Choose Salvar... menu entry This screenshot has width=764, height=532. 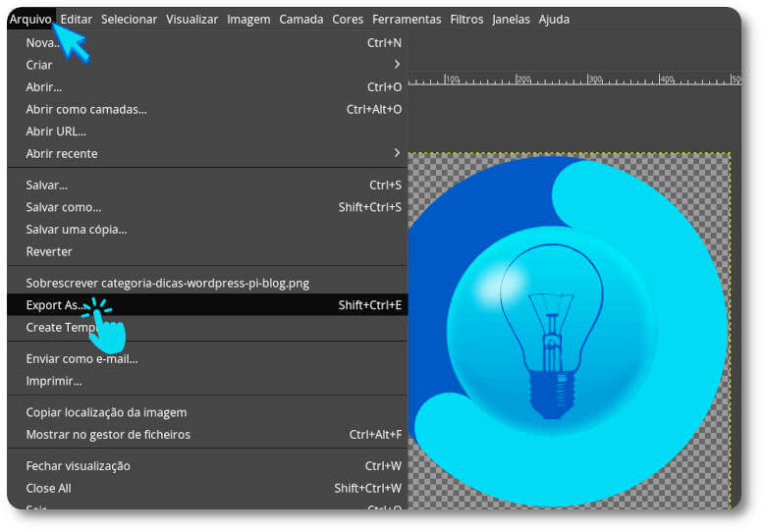click(x=207, y=186)
